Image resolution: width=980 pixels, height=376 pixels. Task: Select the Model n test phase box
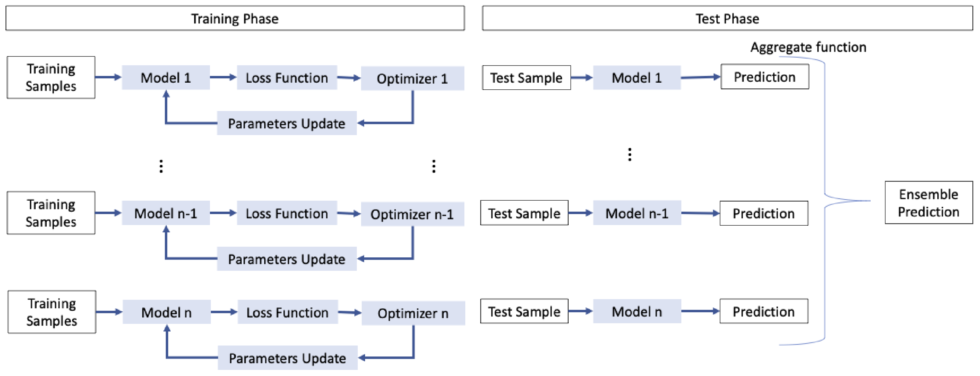click(x=637, y=311)
